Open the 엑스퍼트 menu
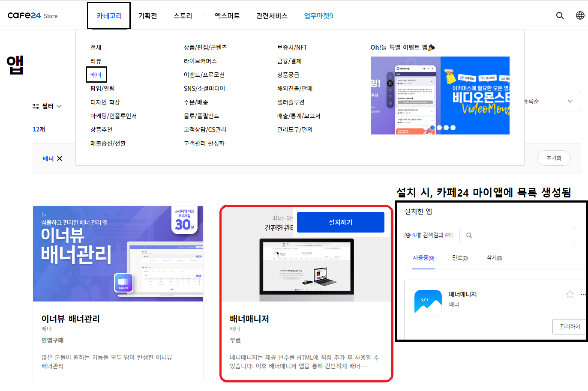This screenshot has height=391, width=588. [227, 16]
